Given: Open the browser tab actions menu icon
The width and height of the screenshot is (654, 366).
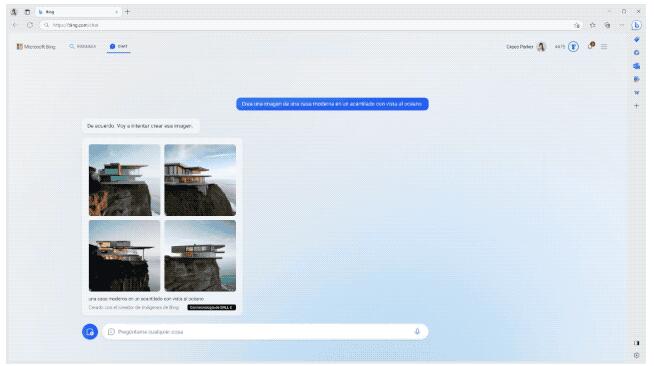Looking at the screenshot, I should tap(27, 12).
